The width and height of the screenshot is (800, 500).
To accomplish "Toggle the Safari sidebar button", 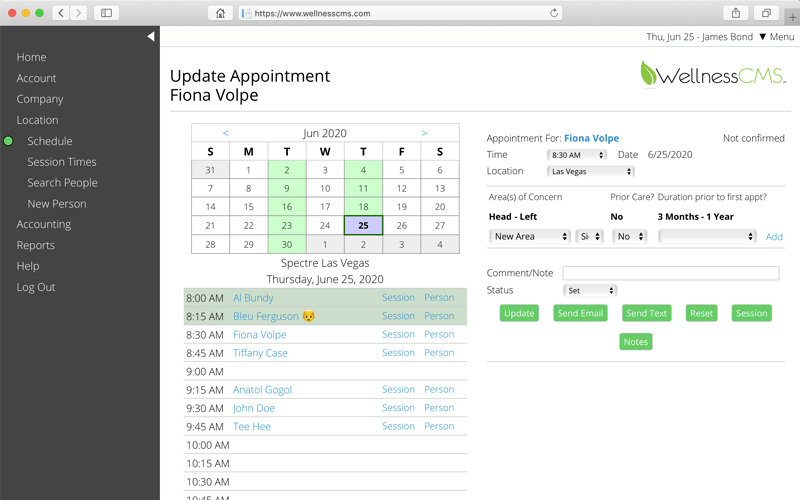I will click(x=106, y=13).
